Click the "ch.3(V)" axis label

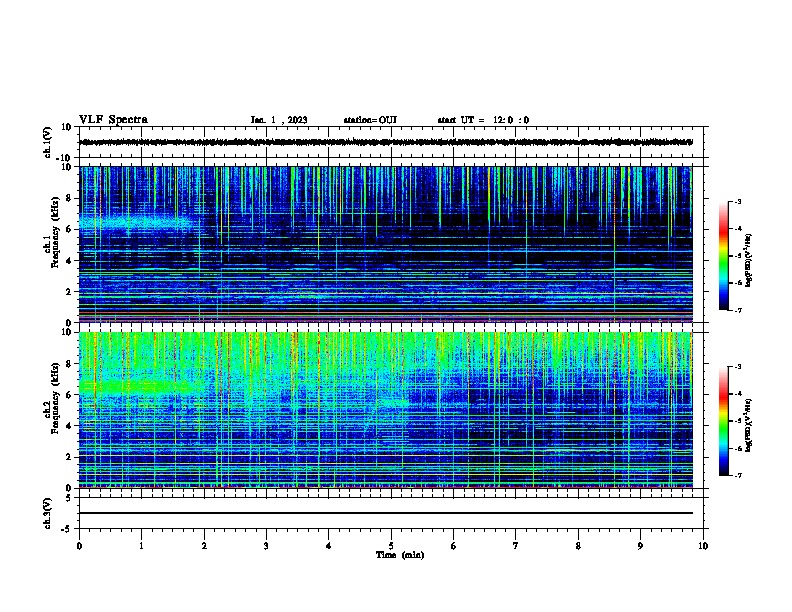click(x=47, y=513)
